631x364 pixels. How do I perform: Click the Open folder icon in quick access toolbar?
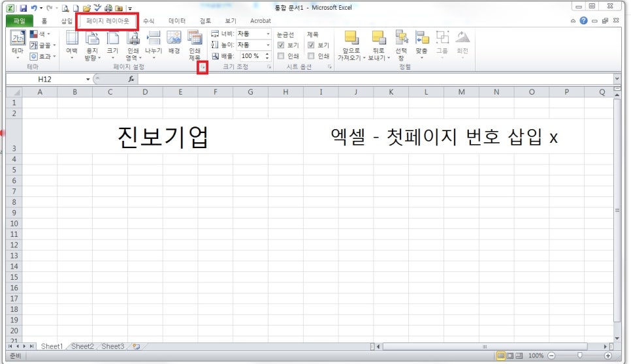tap(86, 8)
